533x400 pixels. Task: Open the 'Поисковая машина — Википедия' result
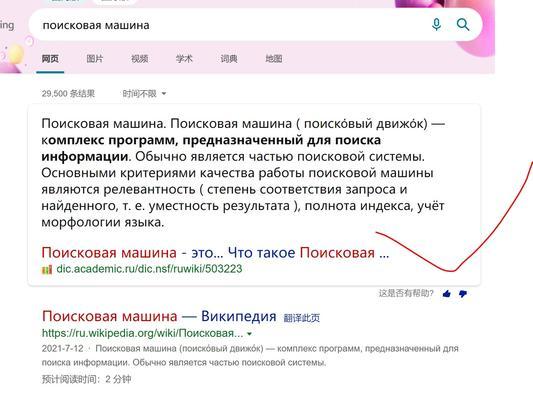(159, 316)
